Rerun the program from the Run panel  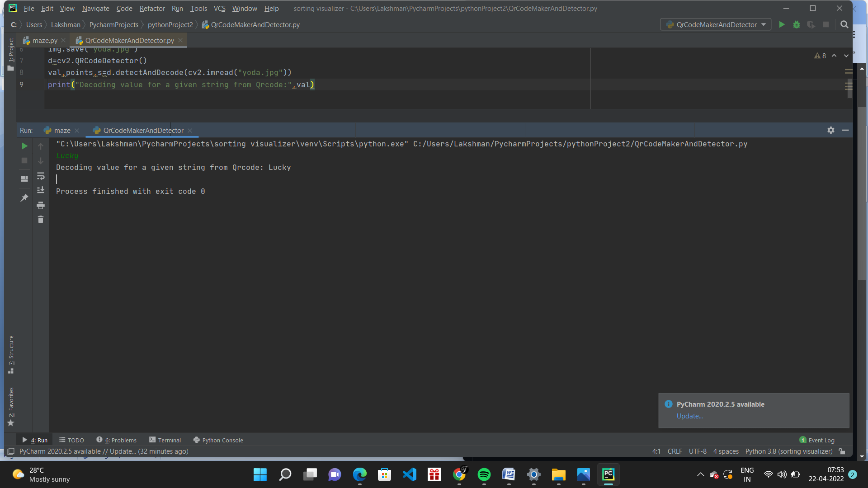coord(24,146)
